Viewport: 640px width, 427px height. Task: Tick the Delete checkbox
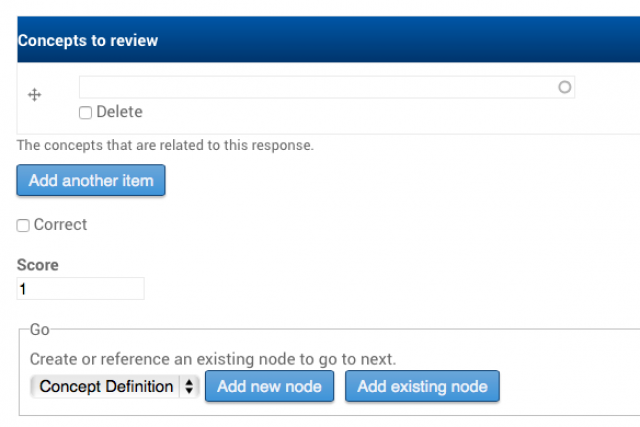pyautogui.click(x=85, y=113)
